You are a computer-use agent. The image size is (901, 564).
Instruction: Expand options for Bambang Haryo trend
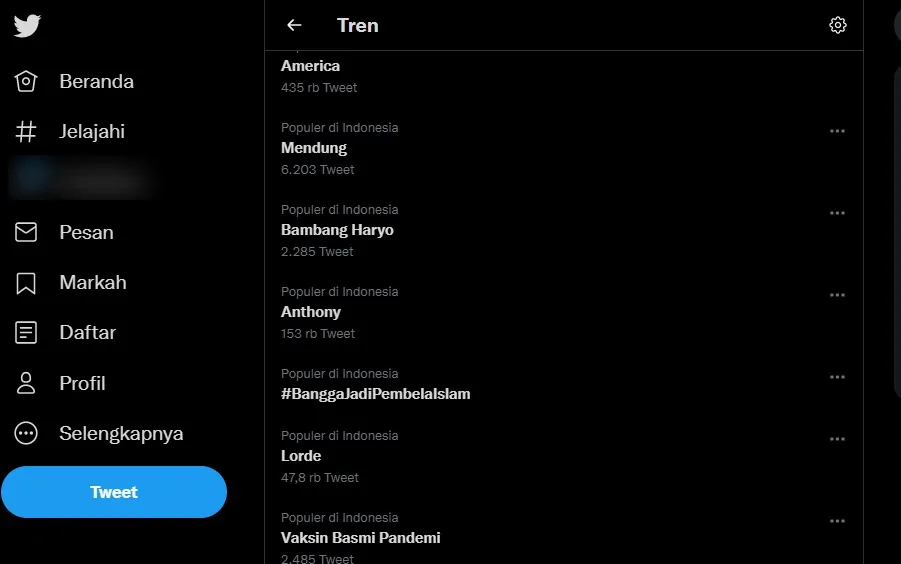(837, 213)
